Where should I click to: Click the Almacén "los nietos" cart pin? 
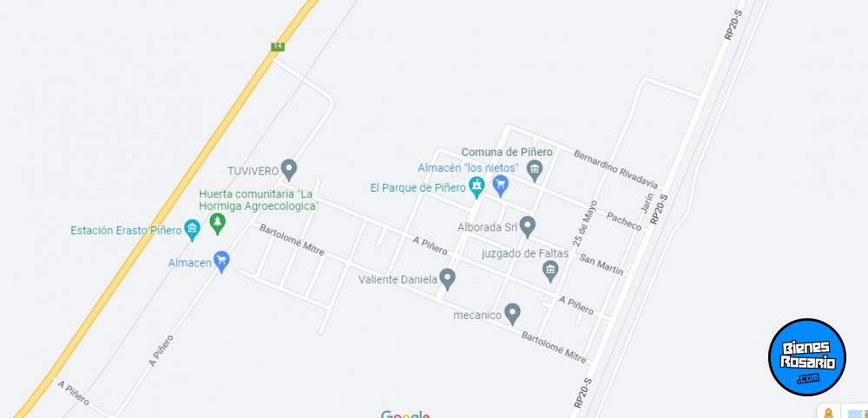501,186
